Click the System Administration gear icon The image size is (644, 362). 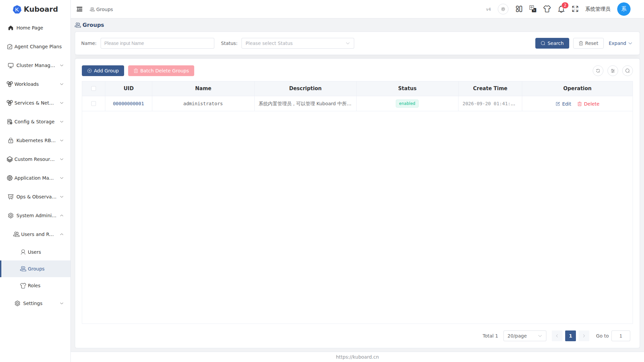pos(11,216)
